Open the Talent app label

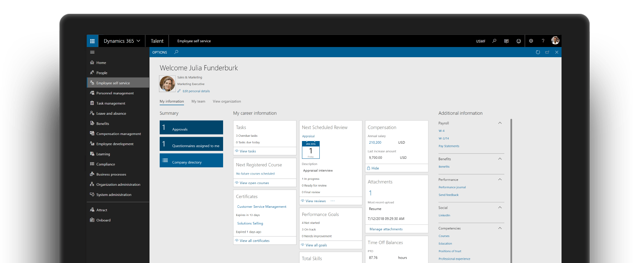point(157,41)
